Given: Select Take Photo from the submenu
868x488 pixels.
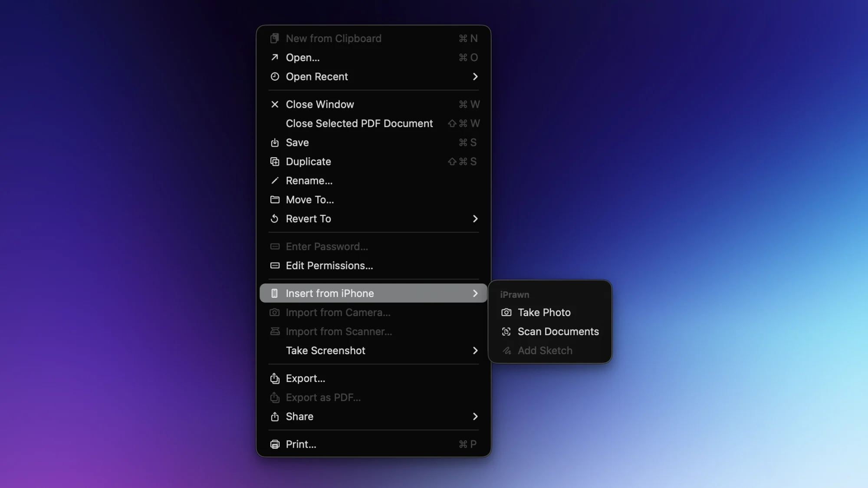Looking at the screenshot, I should pos(550,313).
